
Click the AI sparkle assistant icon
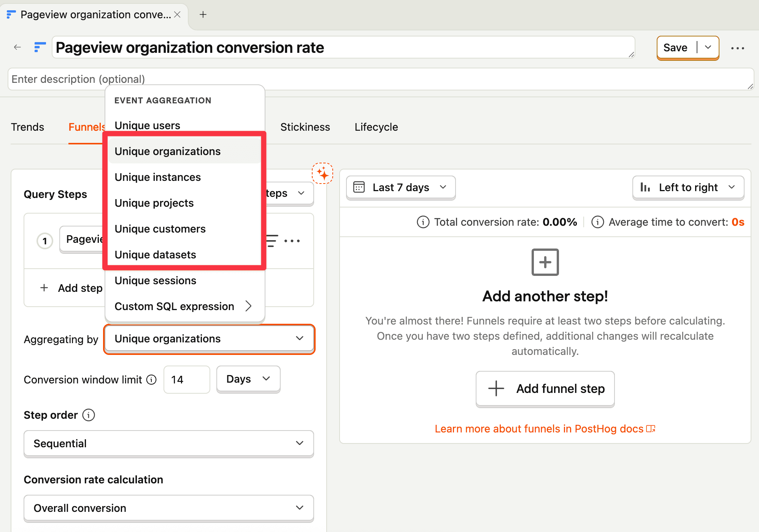pyautogui.click(x=322, y=174)
